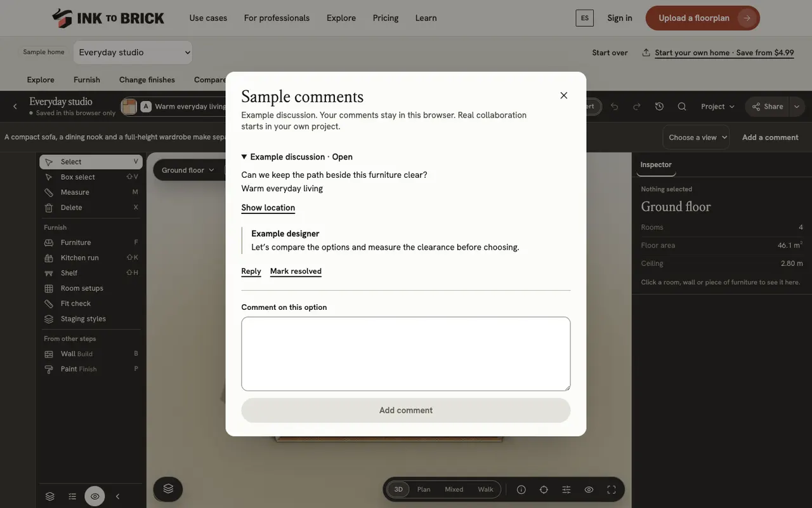
Task: Choose the Delete tool
Action: point(91,208)
